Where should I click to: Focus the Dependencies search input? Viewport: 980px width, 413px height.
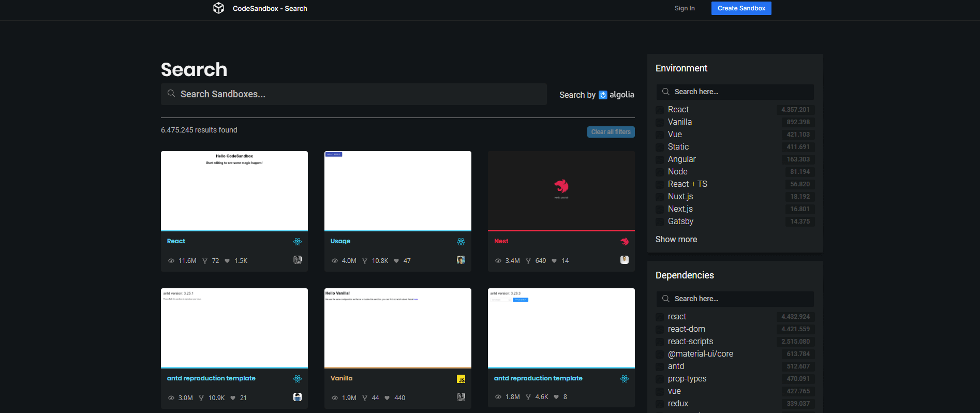735,299
